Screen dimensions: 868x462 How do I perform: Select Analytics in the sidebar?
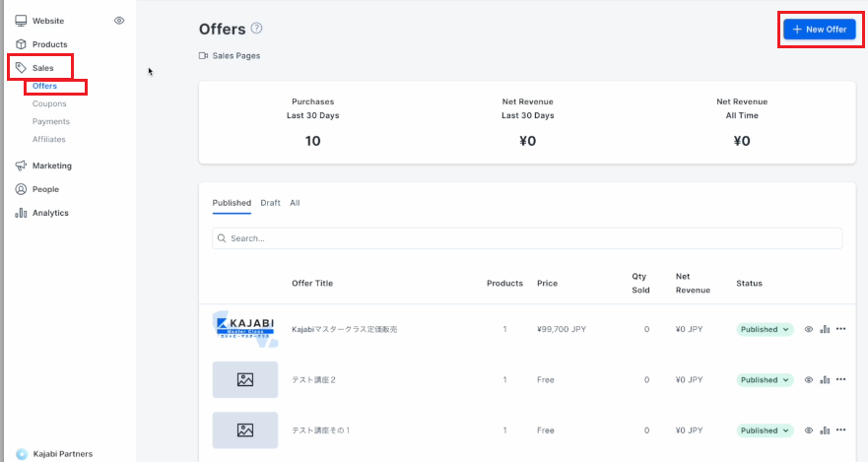[50, 213]
